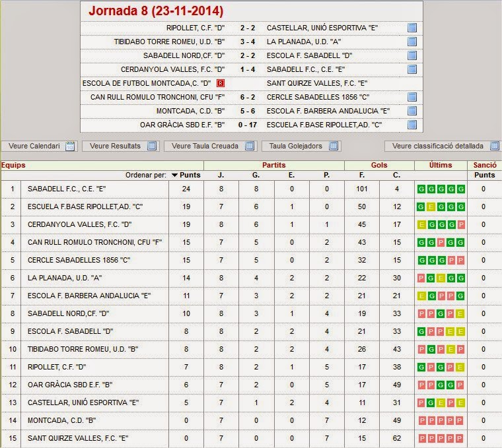Select TIBIDABO TORRE ROMEU in standings
This screenshot has width=502, height=448.
[83, 349]
